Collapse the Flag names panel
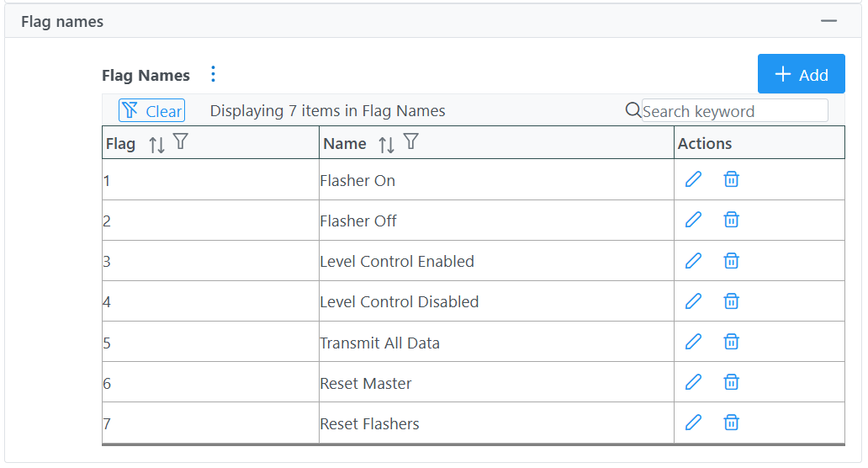The height and width of the screenshot is (468, 868). pos(828,21)
